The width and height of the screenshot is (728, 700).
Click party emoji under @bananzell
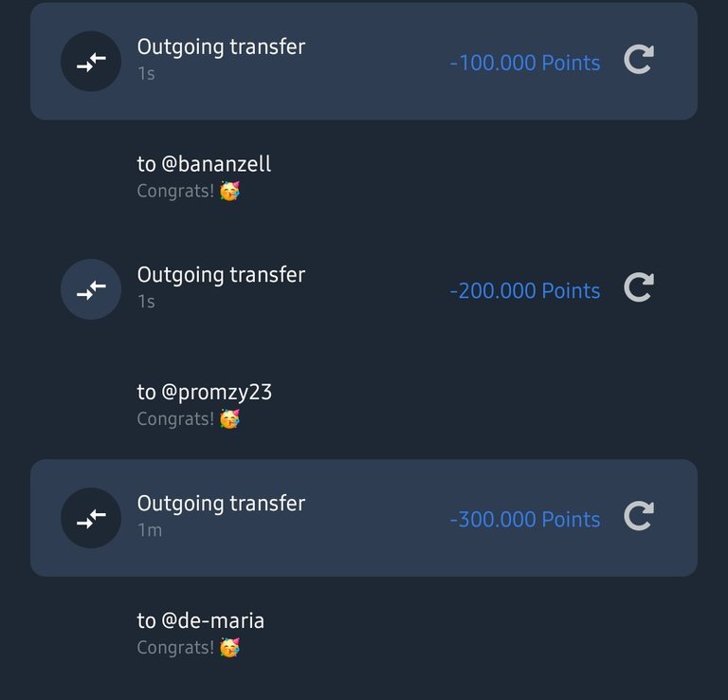click(229, 191)
